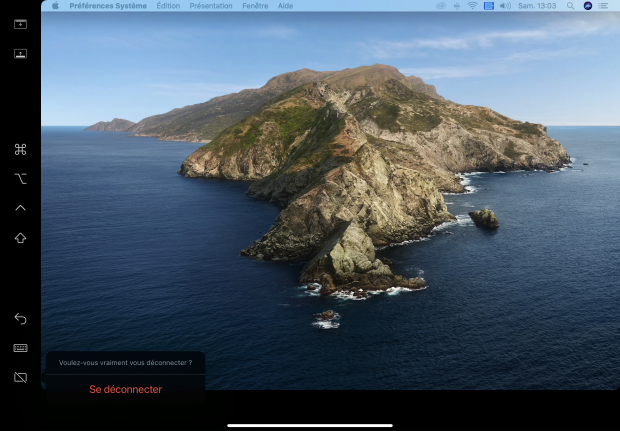
Task: Click the Undo arrow icon in sidebar
Action: coord(20,318)
